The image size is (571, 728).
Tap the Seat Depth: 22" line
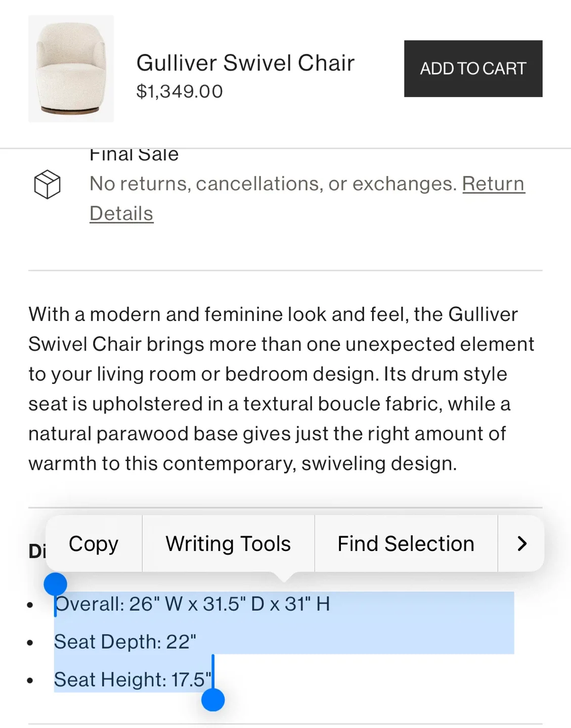(x=125, y=642)
